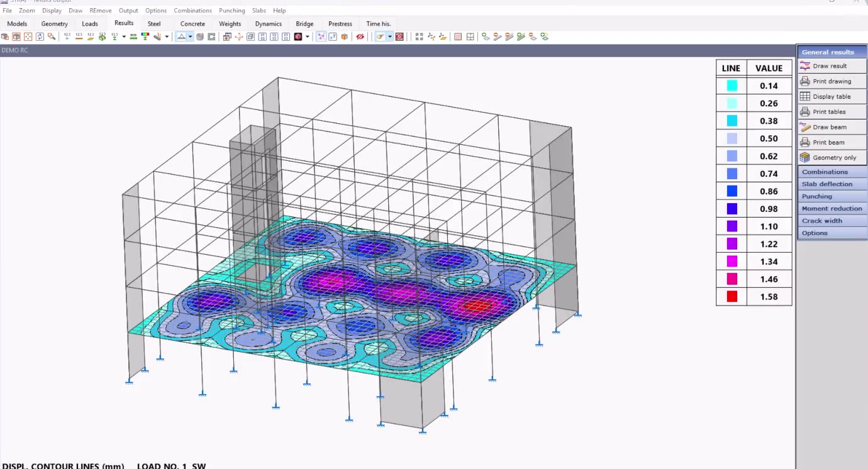The image size is (868, 469).
Task: Click the magenta 1.34 legend color swatch
Action: pos(732,262)
